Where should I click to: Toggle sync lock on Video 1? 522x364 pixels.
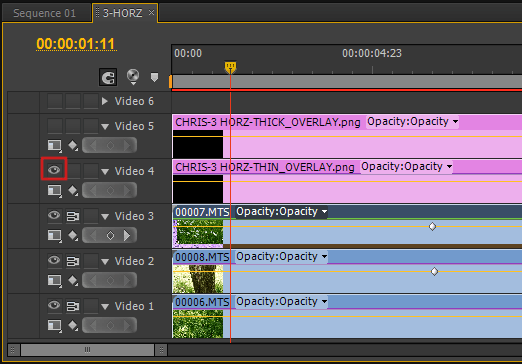(x=73, y=306)
